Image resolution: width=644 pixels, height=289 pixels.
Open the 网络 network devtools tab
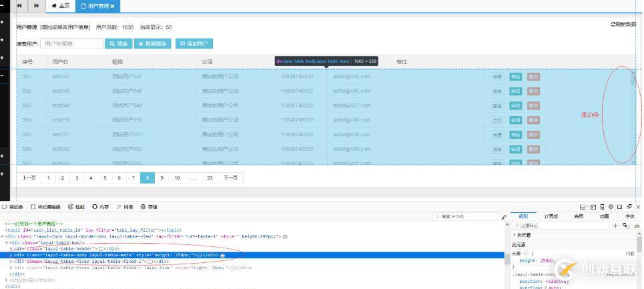[125, 207]
